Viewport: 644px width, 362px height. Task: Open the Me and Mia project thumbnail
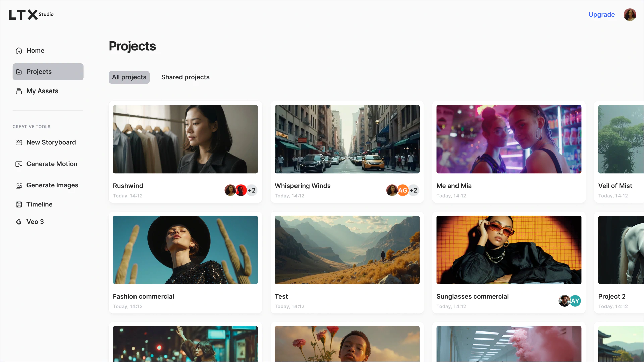point(509,139)
